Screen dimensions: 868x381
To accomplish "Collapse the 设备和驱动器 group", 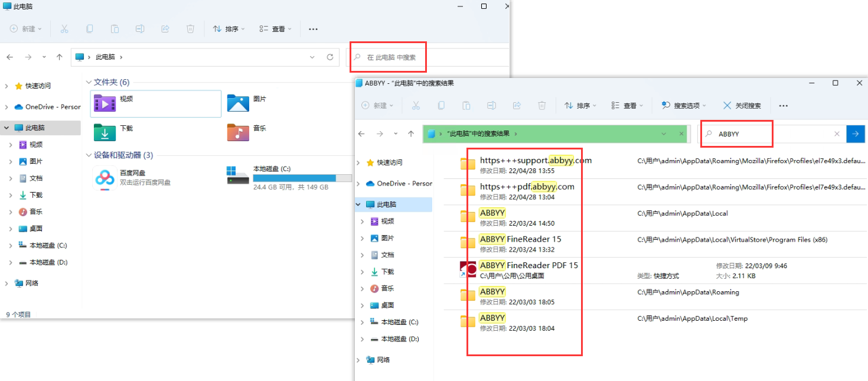I will (89, 155).
